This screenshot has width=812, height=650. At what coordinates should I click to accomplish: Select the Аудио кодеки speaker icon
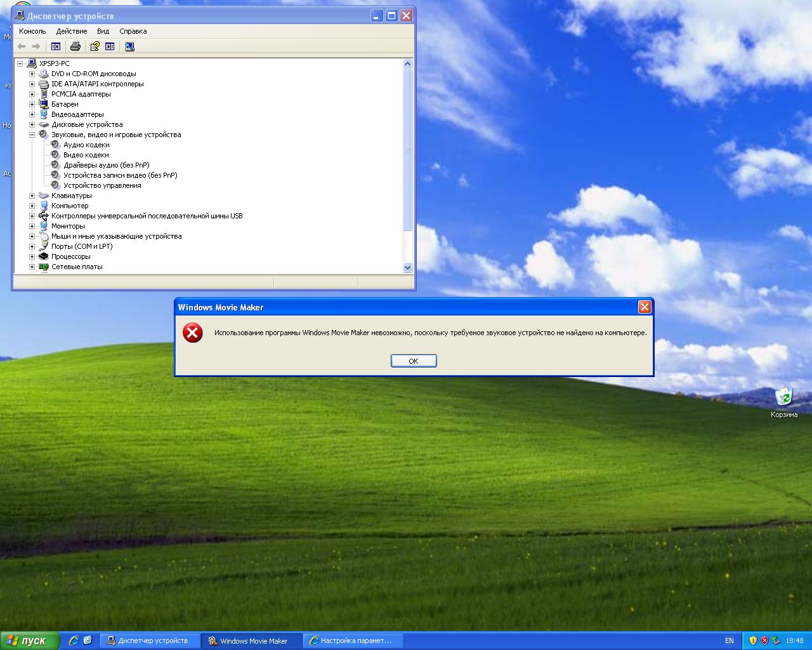[56, 145]
